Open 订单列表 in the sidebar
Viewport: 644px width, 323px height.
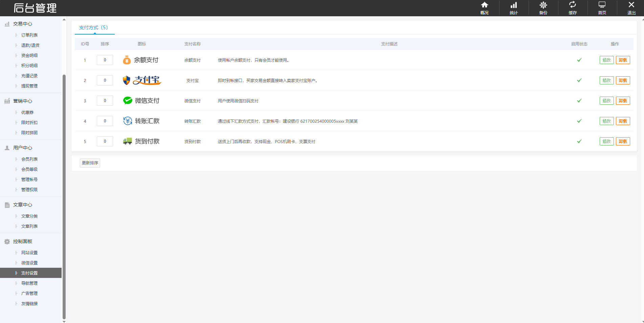pyautogui.click(x=29, y=35)
